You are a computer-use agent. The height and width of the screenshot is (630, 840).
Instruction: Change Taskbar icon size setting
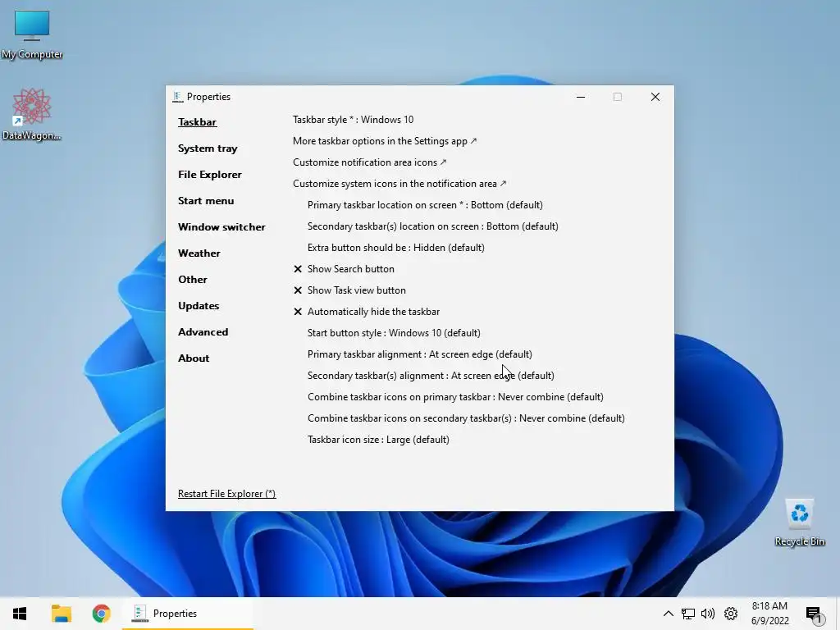click(x=378, y=440)
